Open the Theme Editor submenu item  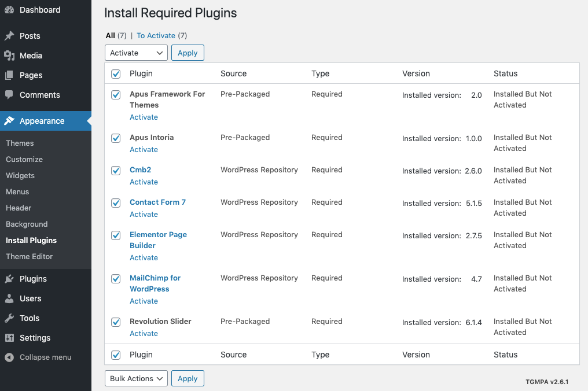(x=29, y=256)
